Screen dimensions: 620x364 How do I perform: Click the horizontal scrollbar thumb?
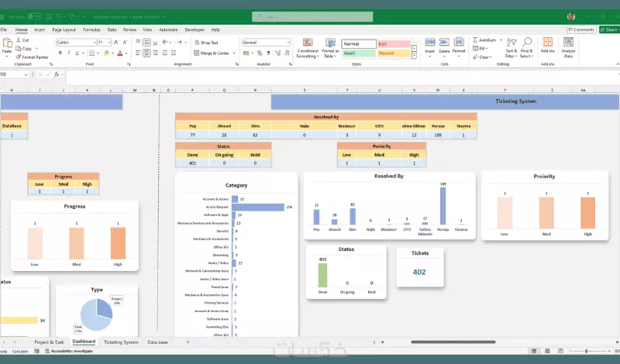pos(453,342)
